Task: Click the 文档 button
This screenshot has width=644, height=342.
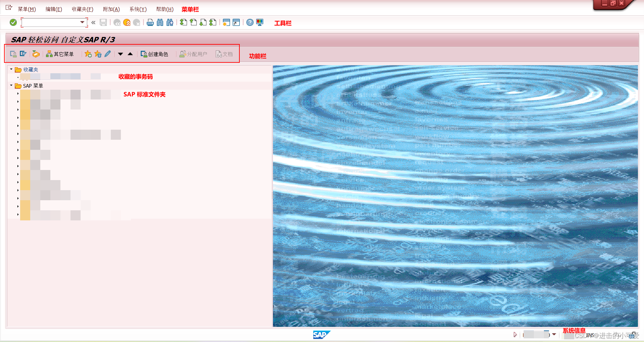Action: [224, 54]
